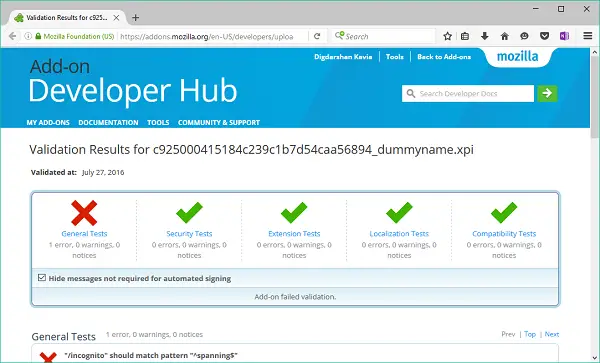Open MY ADD-ONS menu
Viewport: 600px width, 363px height.
point(48,122)
